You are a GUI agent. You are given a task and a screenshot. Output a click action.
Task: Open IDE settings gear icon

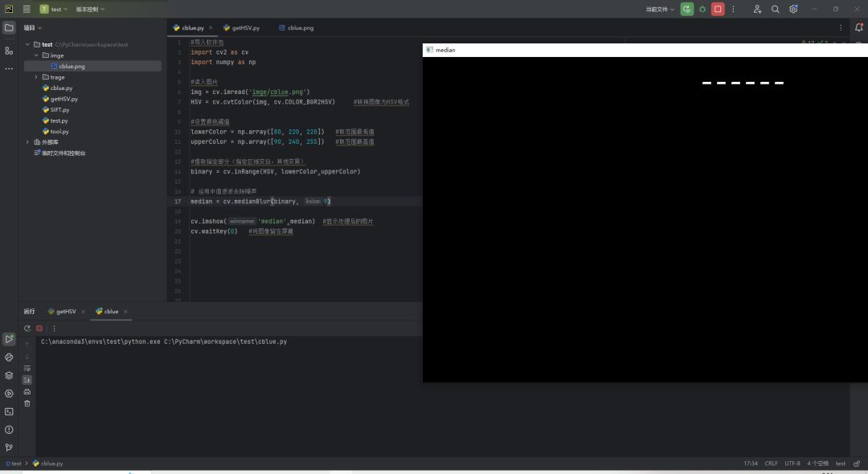(x=793, y=9)
